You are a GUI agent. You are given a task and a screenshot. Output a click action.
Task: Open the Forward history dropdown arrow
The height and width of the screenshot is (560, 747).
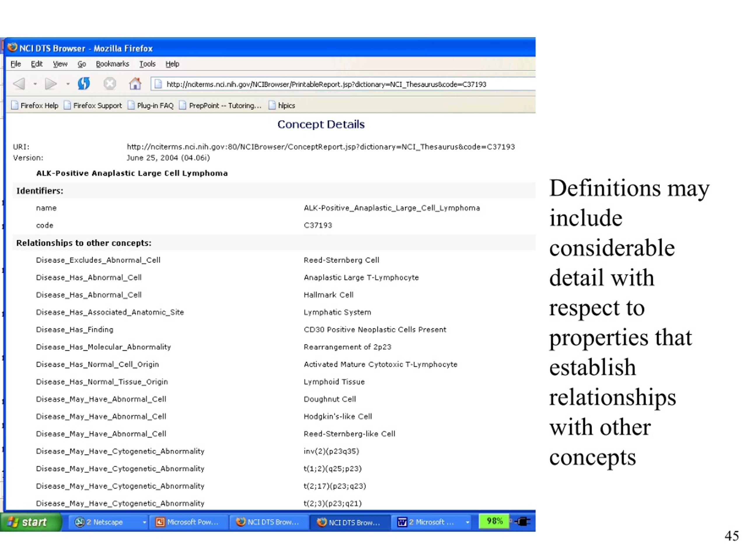pyautogui.click(x=68, y=84)
